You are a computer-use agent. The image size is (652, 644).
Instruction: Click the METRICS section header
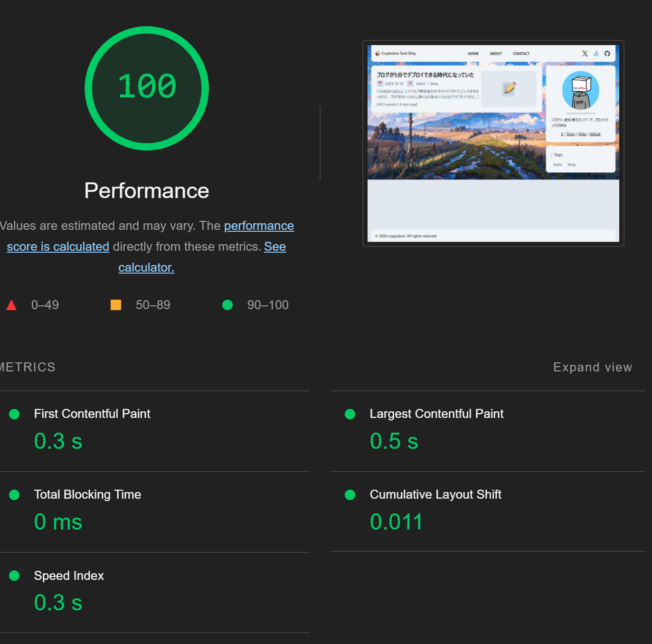coord(28,367)
